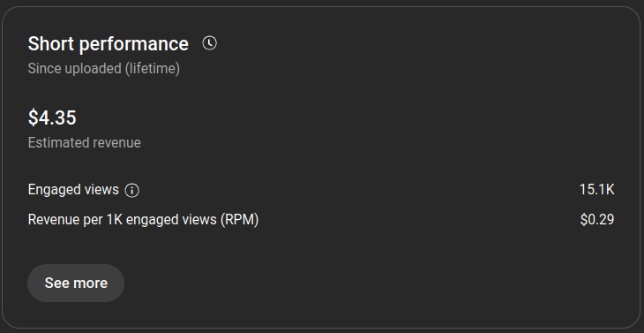Select the 15.1K engaged views value
Image resolution: width=644 pixels, height=333 pixels.
596,190
